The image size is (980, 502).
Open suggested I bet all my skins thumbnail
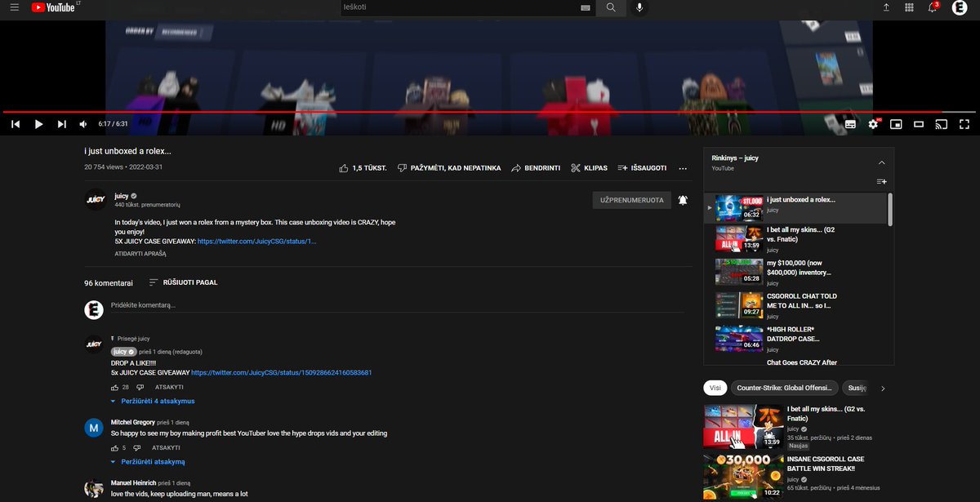point(743,426)
